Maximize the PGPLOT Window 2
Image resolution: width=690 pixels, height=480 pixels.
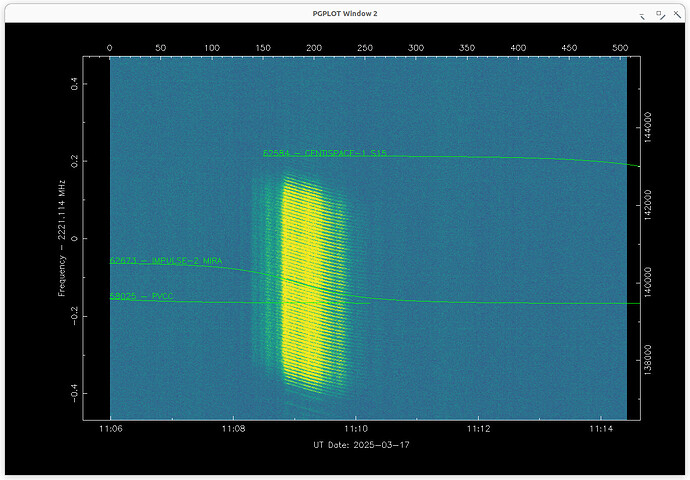tap(661, 15)
